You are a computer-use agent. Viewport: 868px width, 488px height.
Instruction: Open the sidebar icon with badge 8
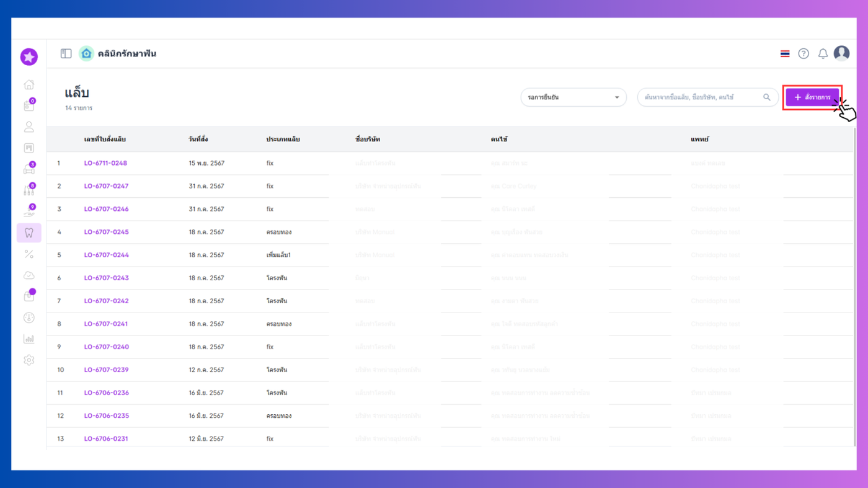pos(29,190)
